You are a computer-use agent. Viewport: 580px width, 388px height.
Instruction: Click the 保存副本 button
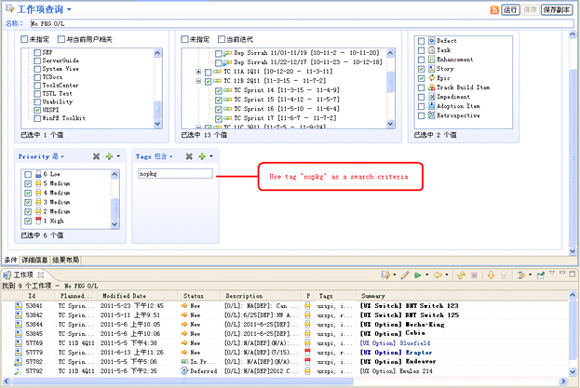(x=557, y=10)
